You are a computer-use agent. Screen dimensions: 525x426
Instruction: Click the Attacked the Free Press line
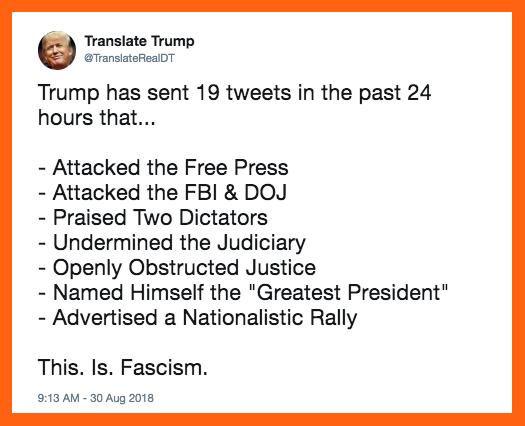click(163, 167)
